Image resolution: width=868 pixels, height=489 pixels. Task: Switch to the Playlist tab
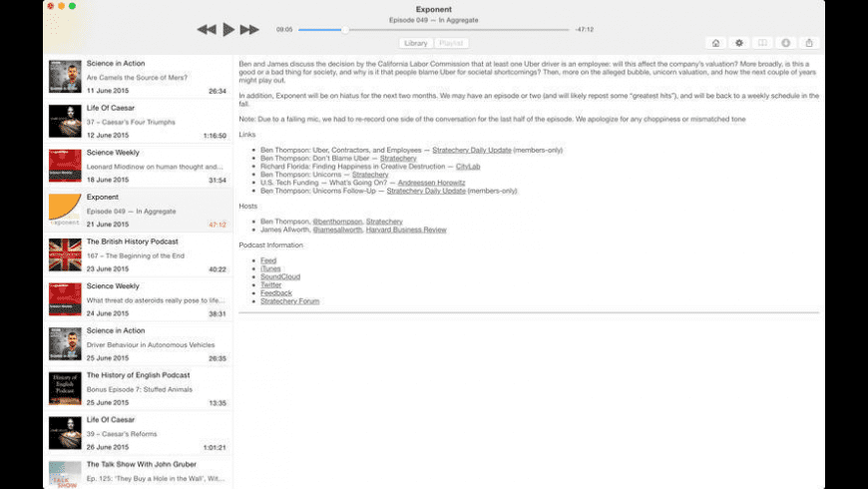[451, 43]
